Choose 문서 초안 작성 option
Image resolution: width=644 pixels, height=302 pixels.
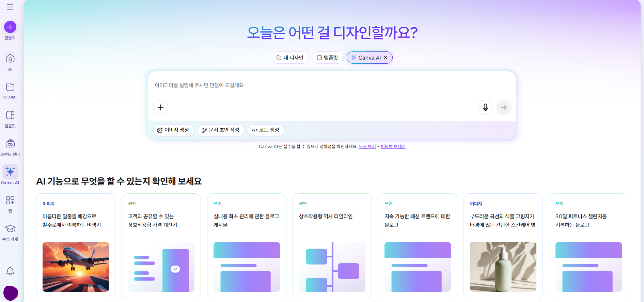[x=221, y=130]
